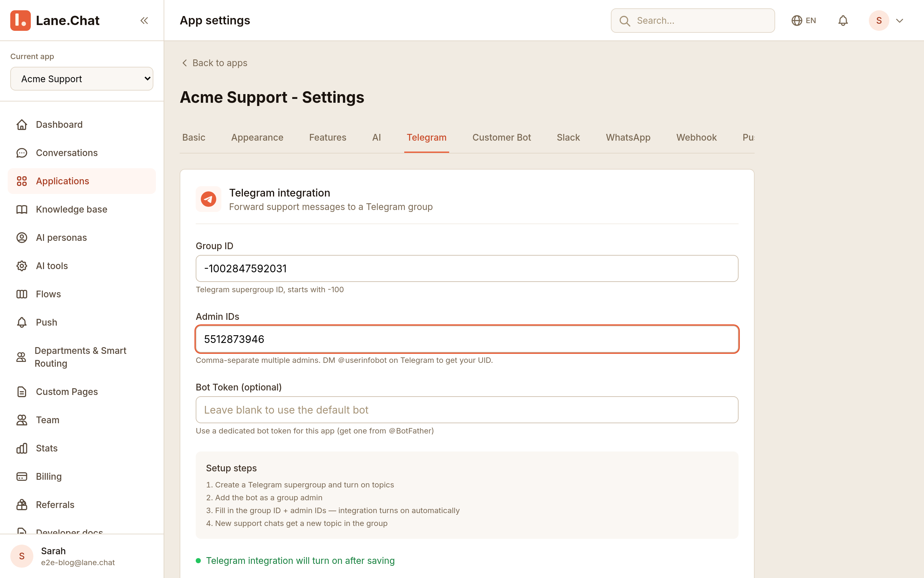The image size is (924, 578).
Task: Open the Customer Bot tab
Action: 502,138
